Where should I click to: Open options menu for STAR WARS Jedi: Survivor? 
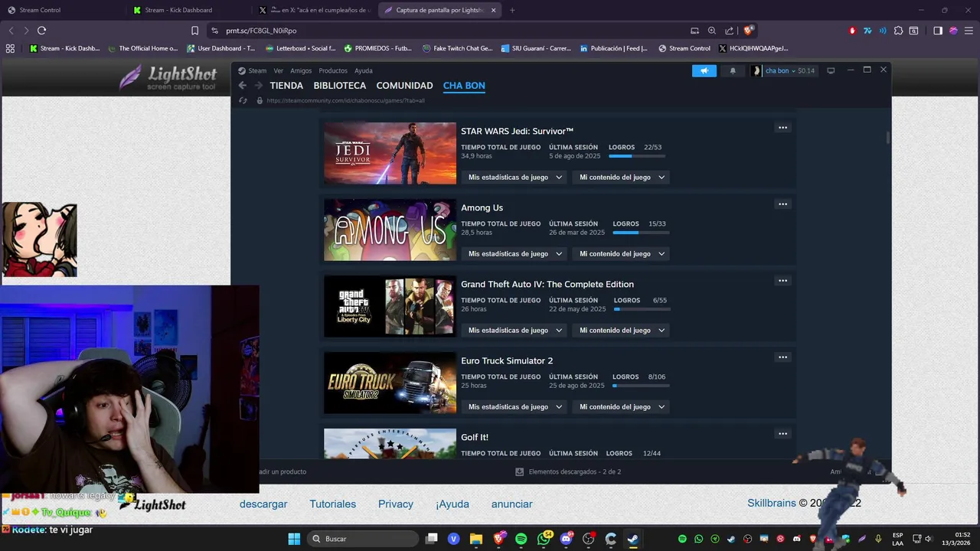(782, 128)
